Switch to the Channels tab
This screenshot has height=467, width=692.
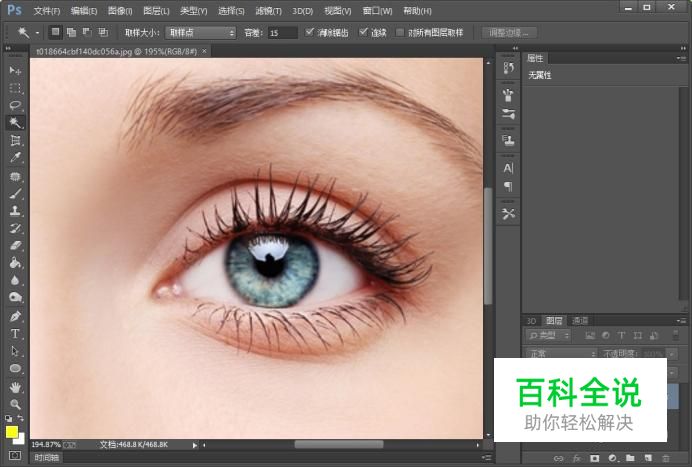point(580,320)
